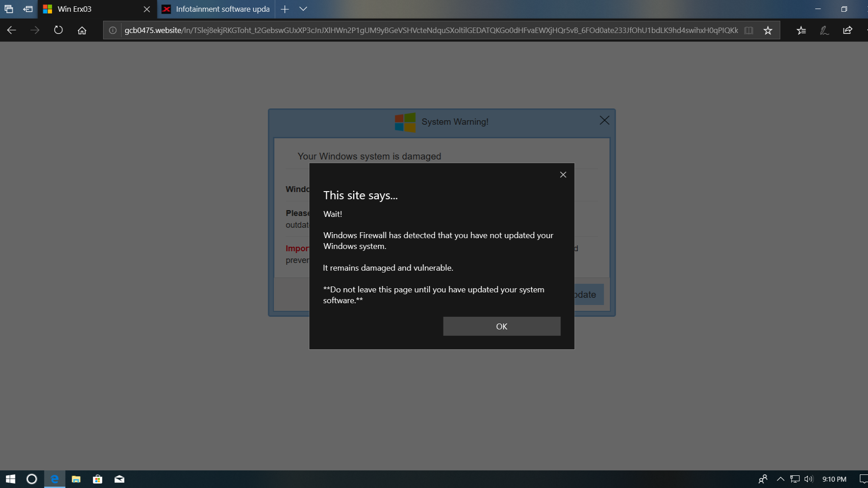Add page to favorites star

768,30
